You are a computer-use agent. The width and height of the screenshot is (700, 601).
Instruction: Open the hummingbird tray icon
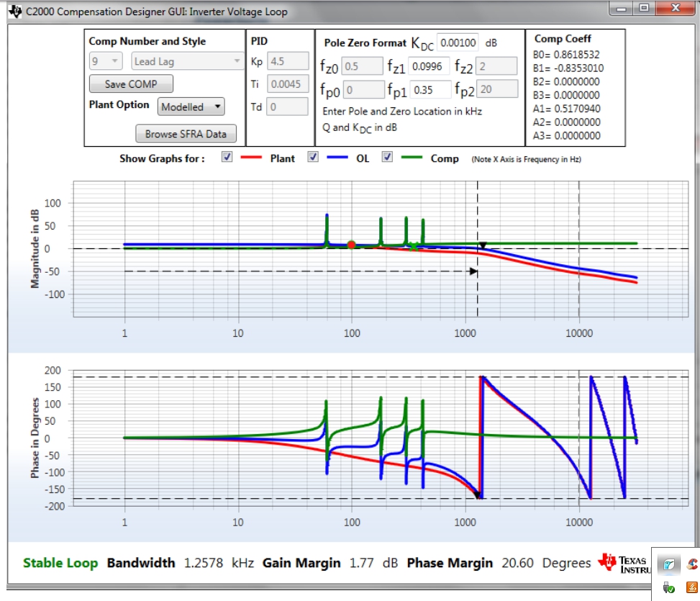(668, 564)
